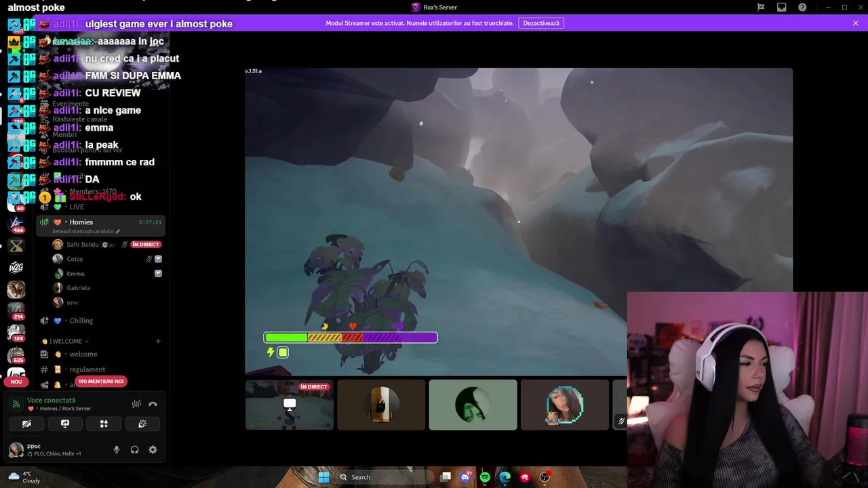
Task: Open server icon with 466 badge
Action: pos(16,225)
